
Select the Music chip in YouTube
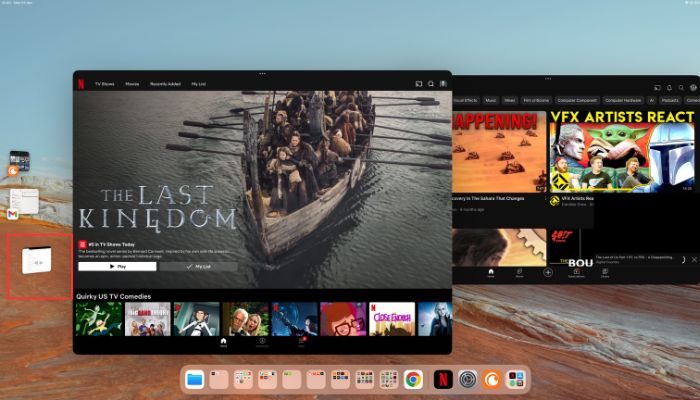pos(491,100)
